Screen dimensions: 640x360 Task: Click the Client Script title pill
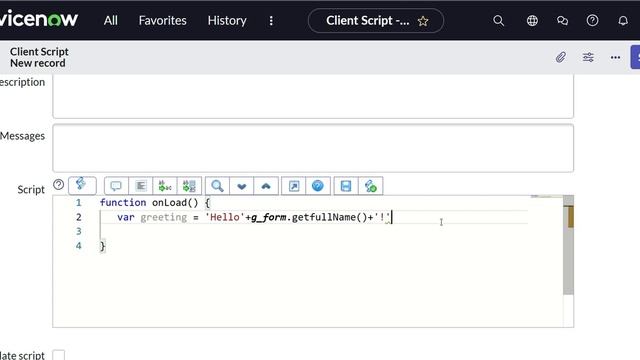[x=376, y=20]
